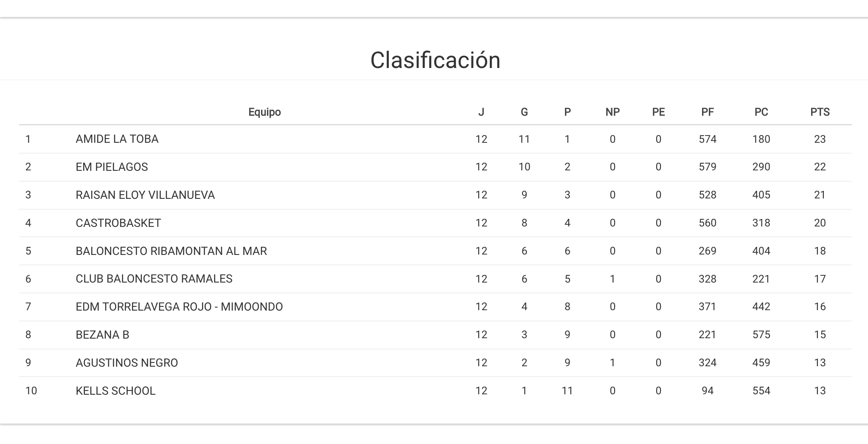This screenshot has height=444, width=868.
Task: Click the CASTROBASKET team name
Action: 118,223
